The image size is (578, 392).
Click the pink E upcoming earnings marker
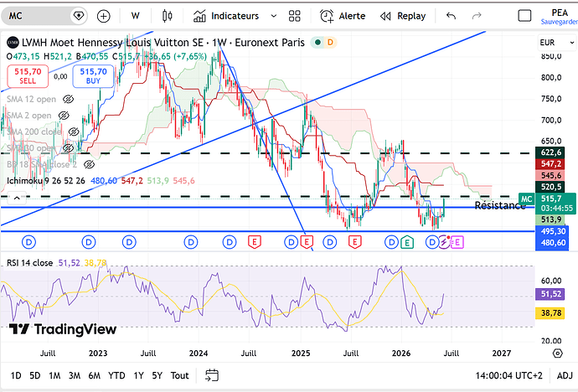(x=457, y=242)
